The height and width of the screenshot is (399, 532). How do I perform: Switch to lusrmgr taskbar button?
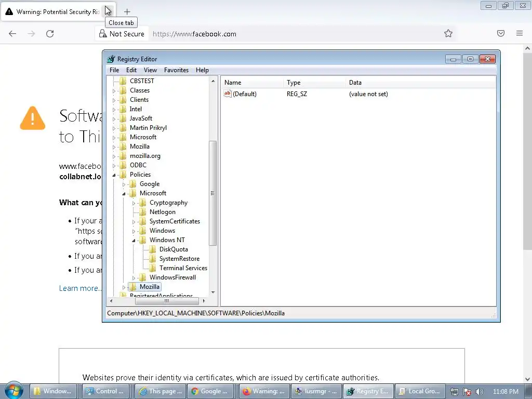pyautogui.click(x=316, y=391)
